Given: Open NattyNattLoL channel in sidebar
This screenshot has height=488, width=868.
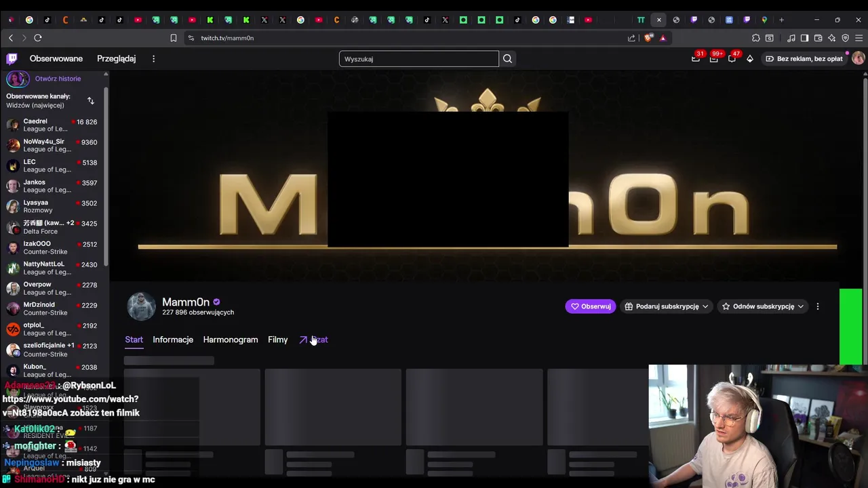Looking at the screenshot, I should pyautogui.click(x=52, y=268).
